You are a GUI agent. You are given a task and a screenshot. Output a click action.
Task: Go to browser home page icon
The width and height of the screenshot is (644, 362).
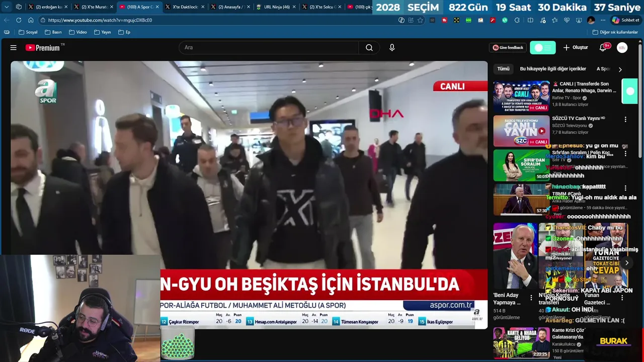click(31, 20)
